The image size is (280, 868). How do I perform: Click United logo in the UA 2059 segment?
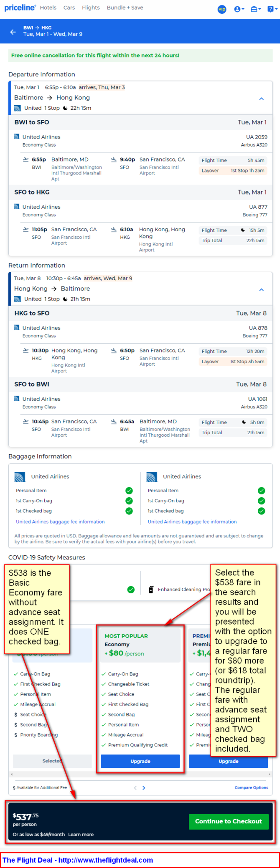(x=16, y=137)
